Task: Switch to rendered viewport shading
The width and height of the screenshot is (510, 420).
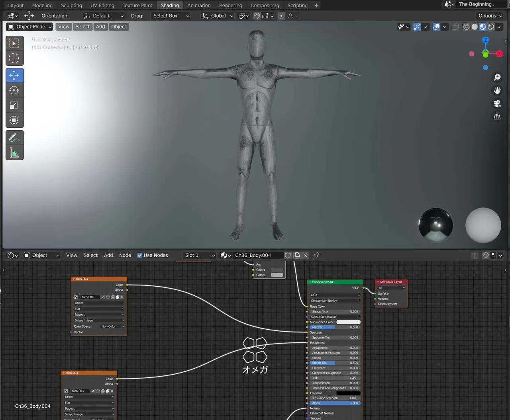Action: tap(491, 27)
